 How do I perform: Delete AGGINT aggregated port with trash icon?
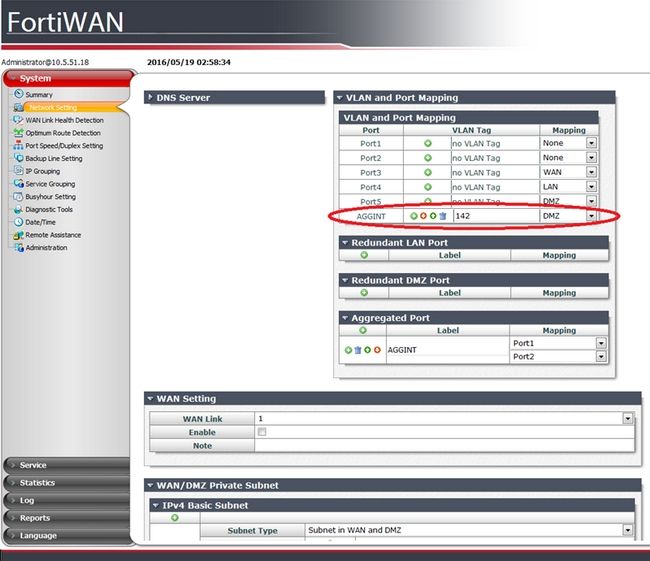tap(358, 350)
